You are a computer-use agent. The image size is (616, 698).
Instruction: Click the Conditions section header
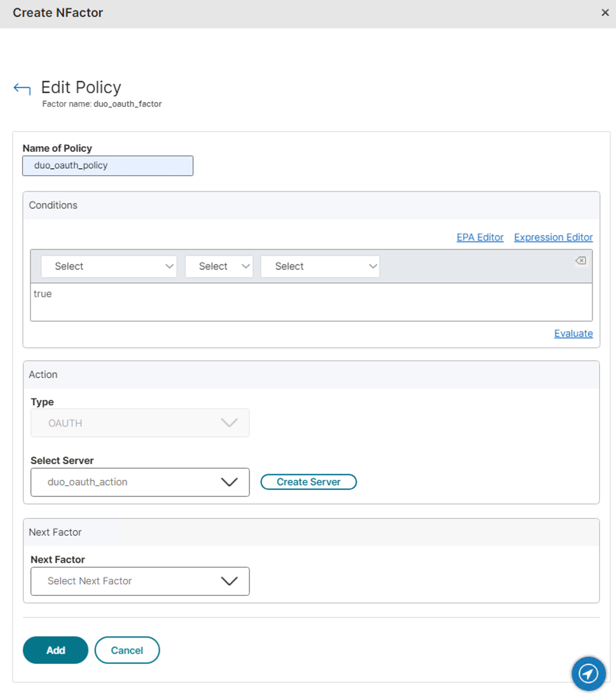(53, 205)
